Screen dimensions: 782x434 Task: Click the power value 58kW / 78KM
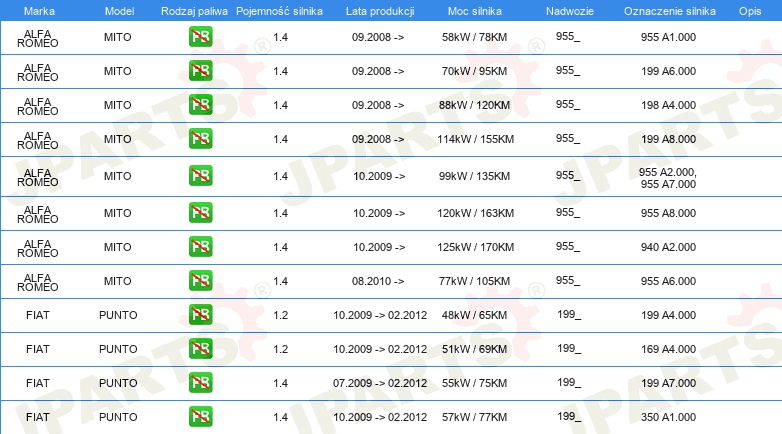(474, 37)
